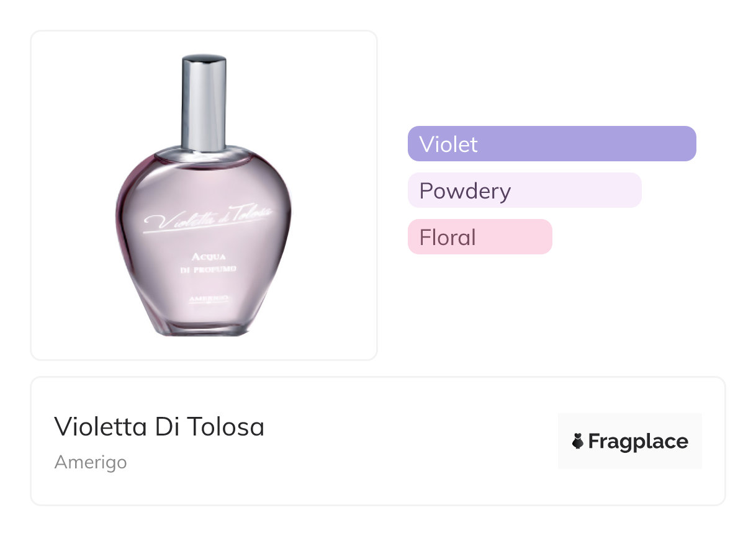Click the "Powdery" accord label text

pos(465,191)
